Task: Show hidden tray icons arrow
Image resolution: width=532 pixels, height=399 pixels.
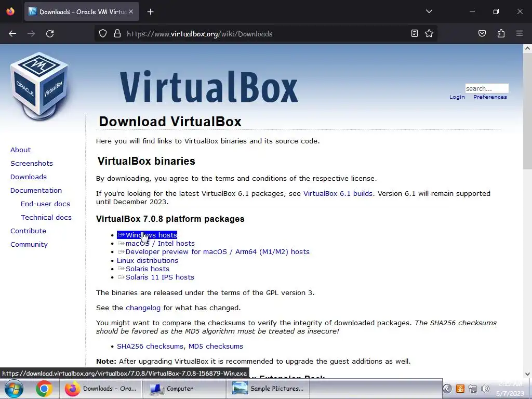Action: pos(447,389)
